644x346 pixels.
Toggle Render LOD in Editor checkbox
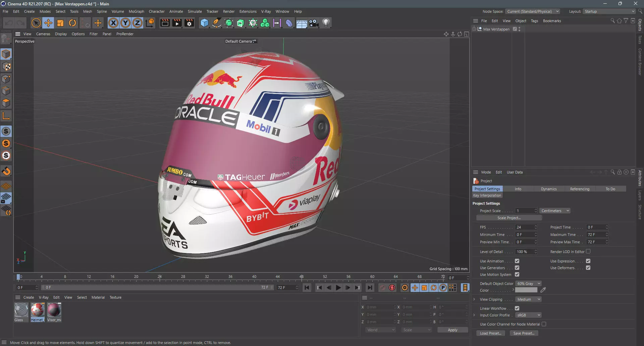point(588,251)
